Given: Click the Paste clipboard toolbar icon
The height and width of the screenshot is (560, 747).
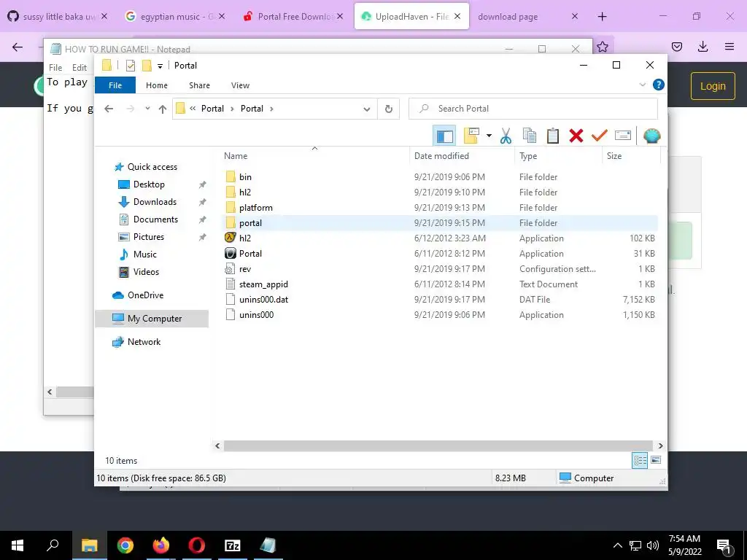Looking at the screenshot, I should click(553, 136).
